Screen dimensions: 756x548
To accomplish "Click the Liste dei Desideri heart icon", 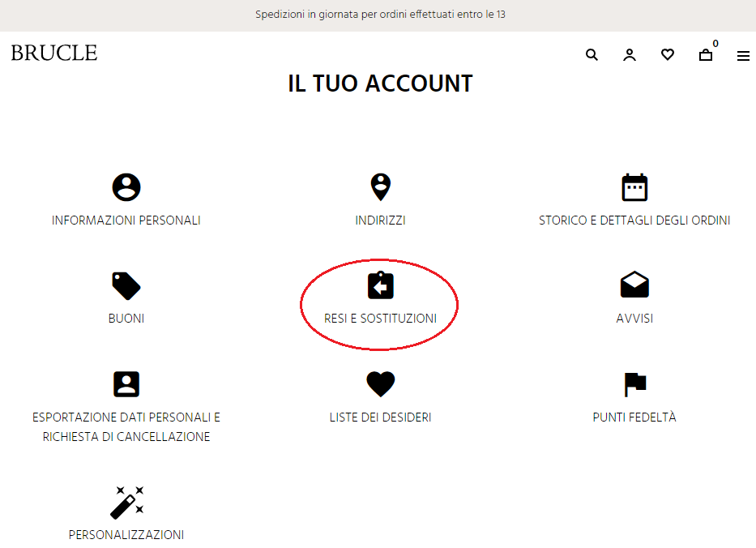I will click(380, 384).
